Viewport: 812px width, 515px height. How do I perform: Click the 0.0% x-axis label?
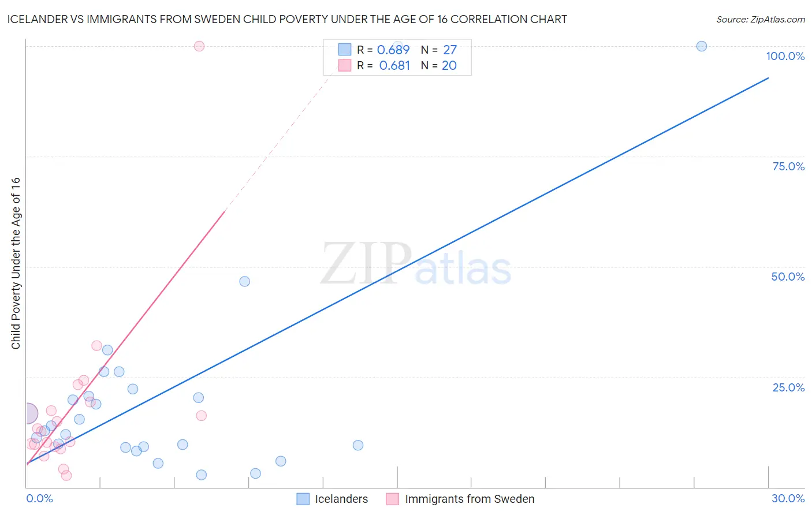tap(40, 498)
